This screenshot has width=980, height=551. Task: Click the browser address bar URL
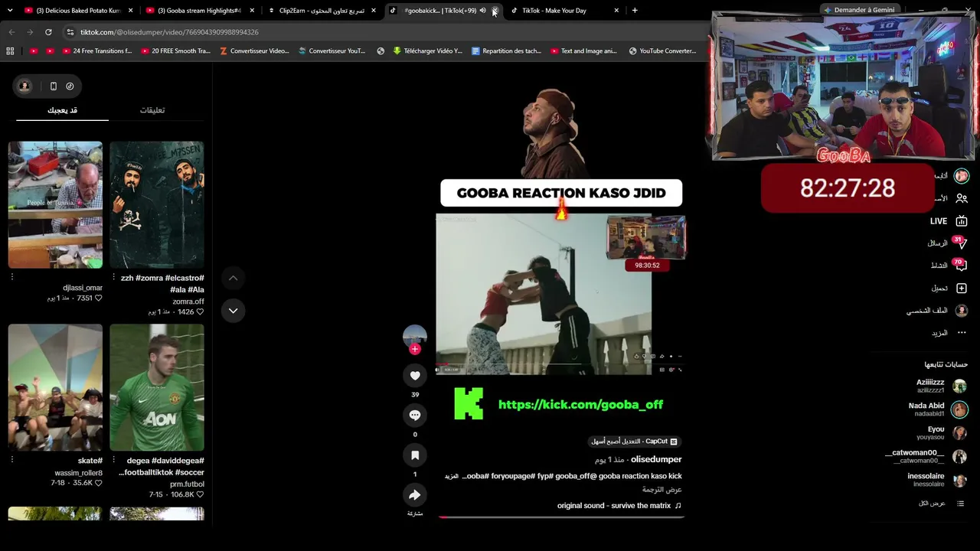(x=169, y=32)
